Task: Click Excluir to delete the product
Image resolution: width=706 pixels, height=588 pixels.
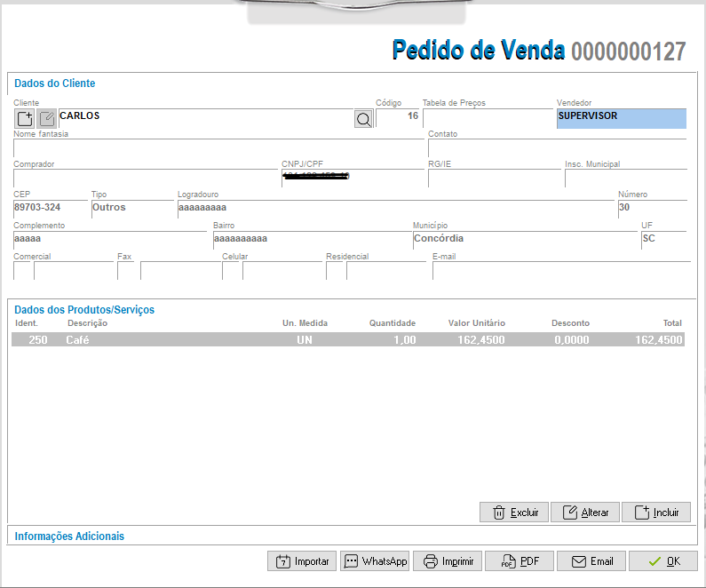Action: [x=514, y=513]
